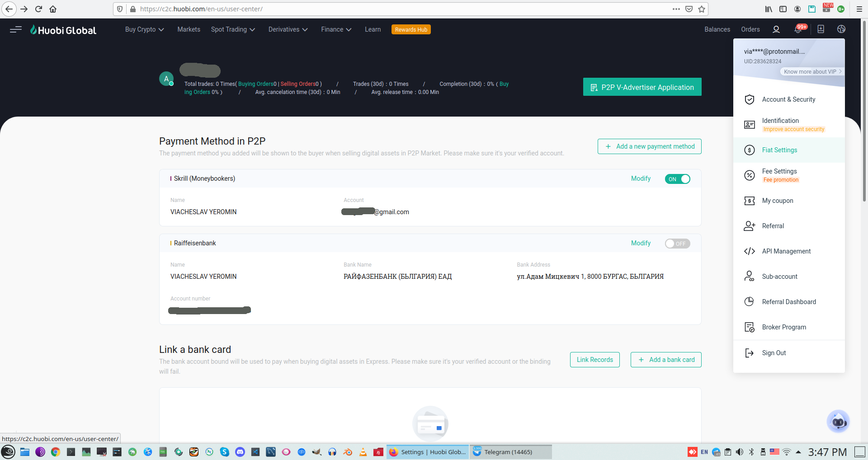Open Firefox library icon

pos(769,9)
